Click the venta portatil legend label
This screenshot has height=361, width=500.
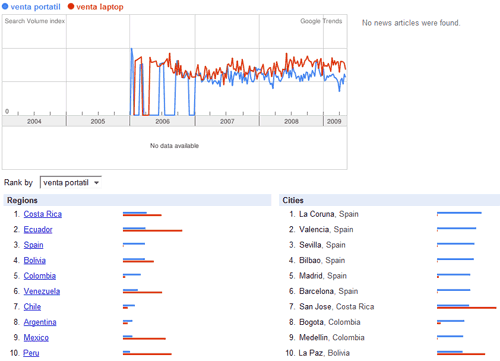point(35,7)
